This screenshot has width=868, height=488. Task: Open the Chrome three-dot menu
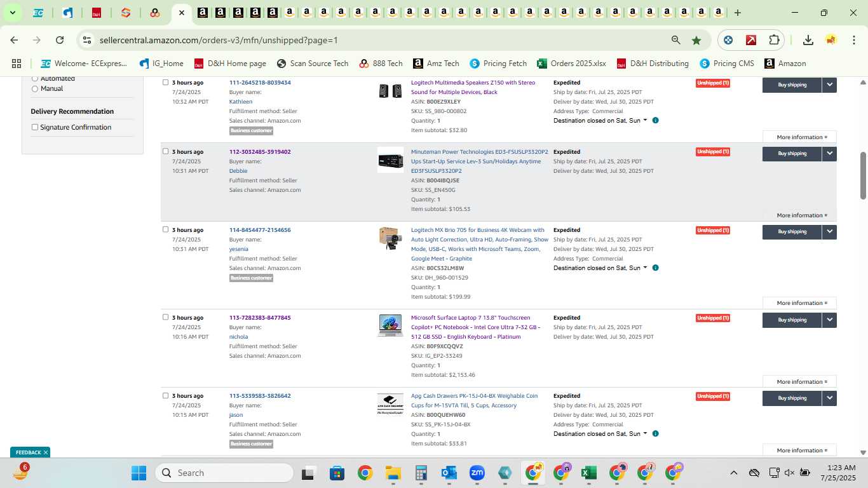853,40
